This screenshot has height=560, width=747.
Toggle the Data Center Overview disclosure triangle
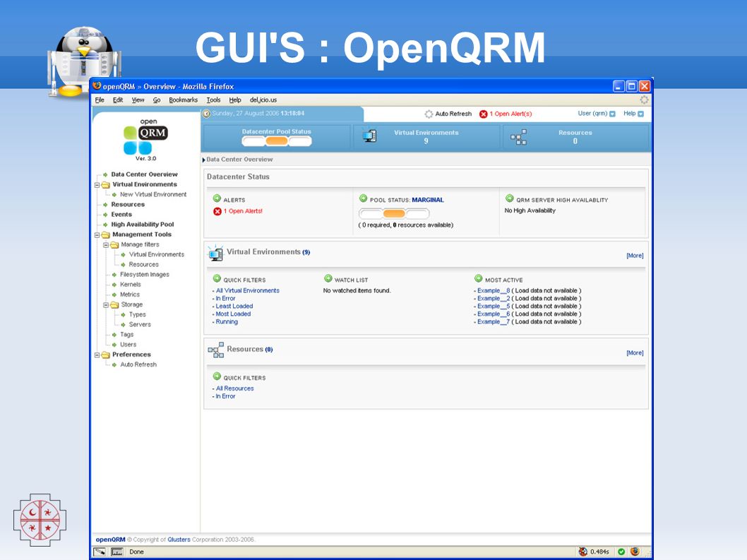click(204, 160)
